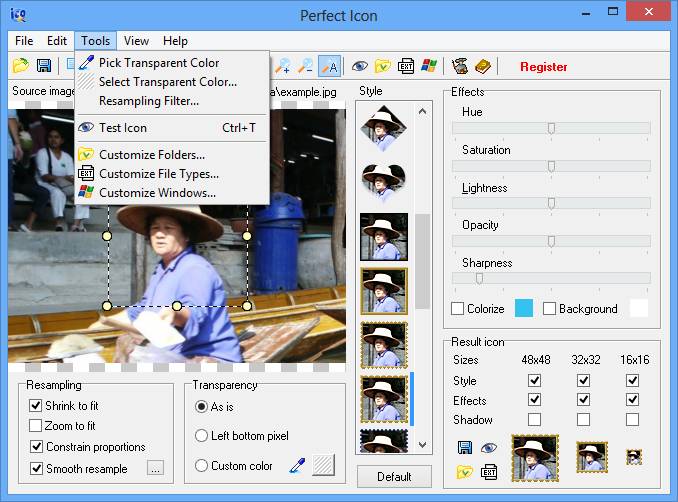
Task: Click the Open file folder icon in toolbar
Action: point(20,66)
